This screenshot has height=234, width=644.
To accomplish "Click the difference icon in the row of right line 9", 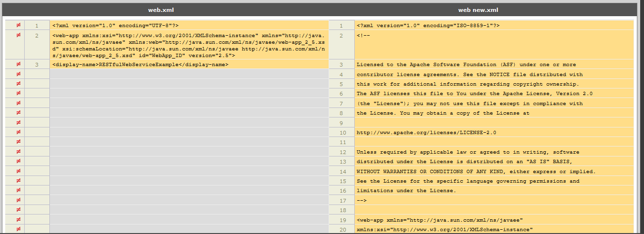I will point(19,123).
